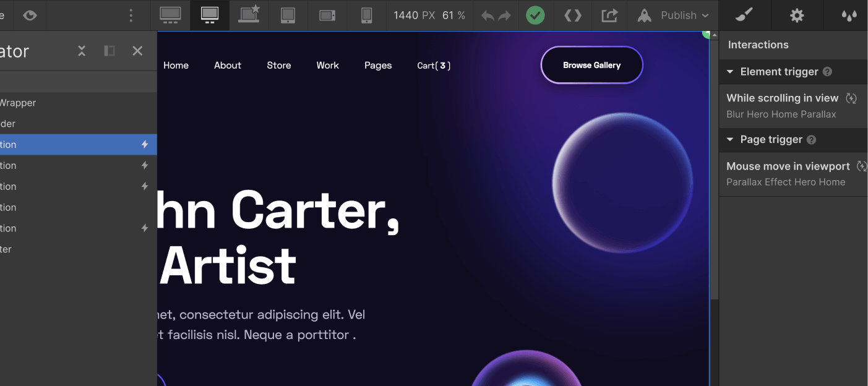Switch to the tablet breakpoint
This screenshot has width=868, height=386.
288,15
